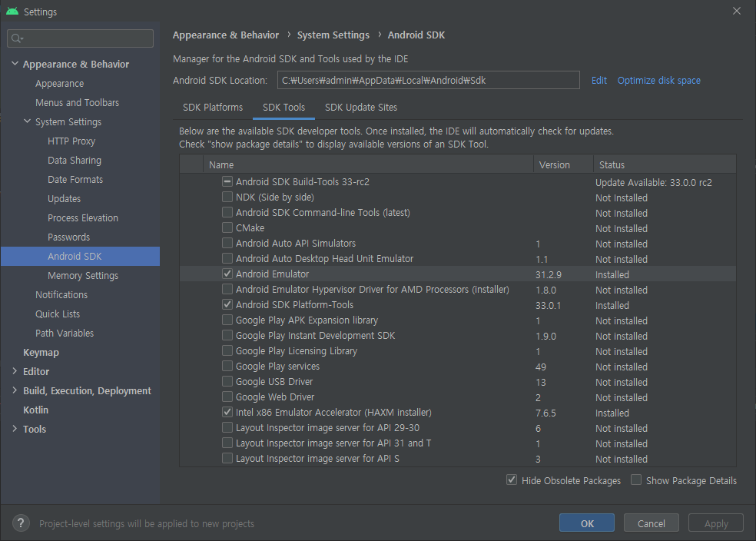Click the help question mark icon

[21, 523]
